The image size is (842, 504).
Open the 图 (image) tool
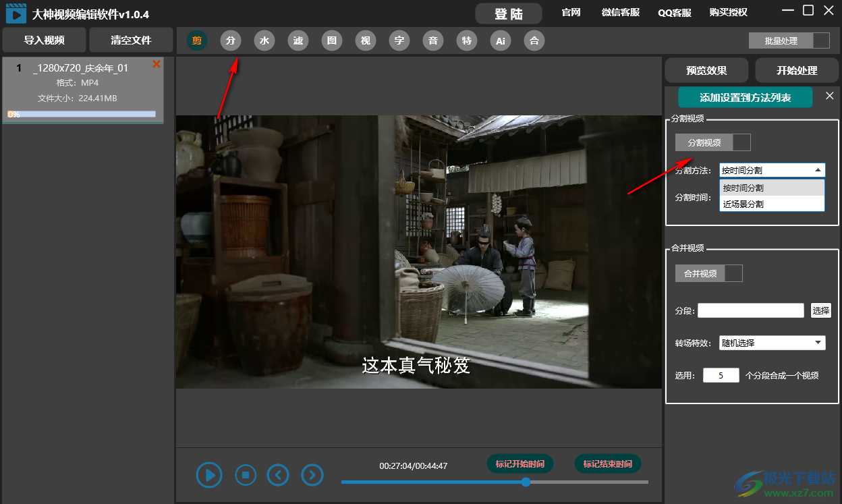coord(332,40)
